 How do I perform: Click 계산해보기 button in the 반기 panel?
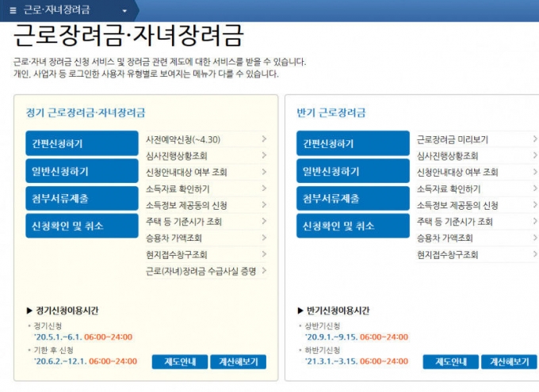coord(509,362)
